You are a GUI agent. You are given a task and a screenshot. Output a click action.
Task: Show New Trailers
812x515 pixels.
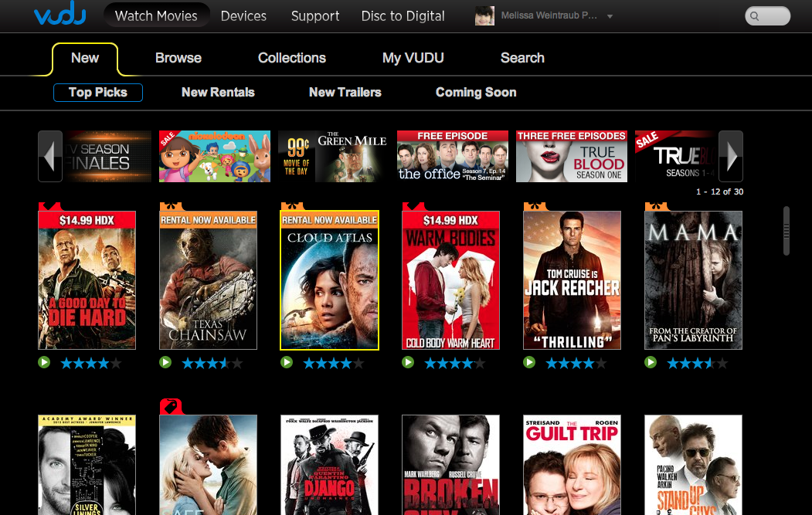tap(345, 93)
